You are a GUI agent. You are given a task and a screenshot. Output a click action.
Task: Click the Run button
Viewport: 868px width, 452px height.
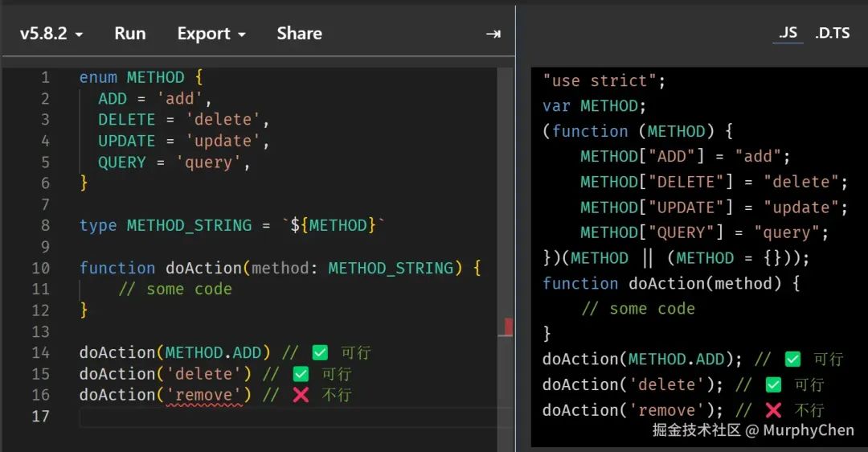tap(130, 34)
